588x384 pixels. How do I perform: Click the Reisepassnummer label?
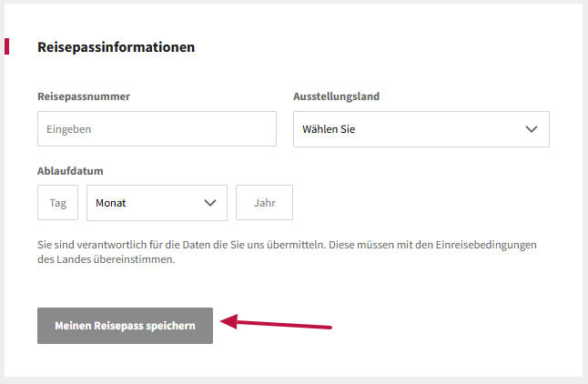click(x=84, y=96)
